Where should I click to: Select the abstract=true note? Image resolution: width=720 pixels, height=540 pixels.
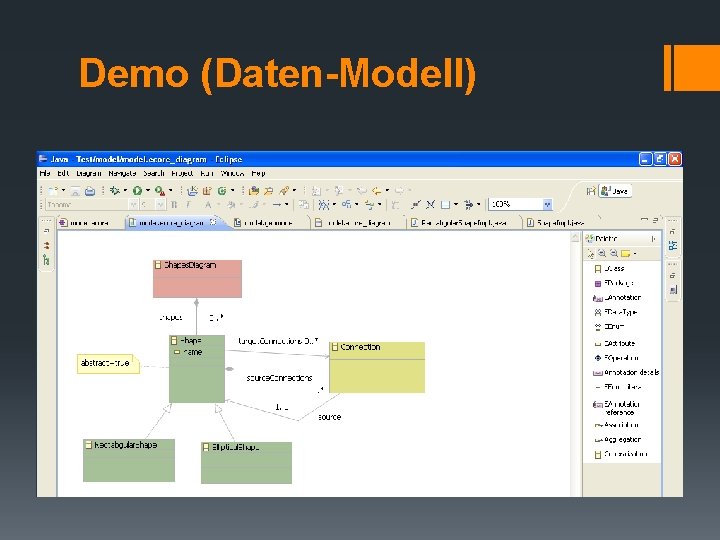[108, 363]
